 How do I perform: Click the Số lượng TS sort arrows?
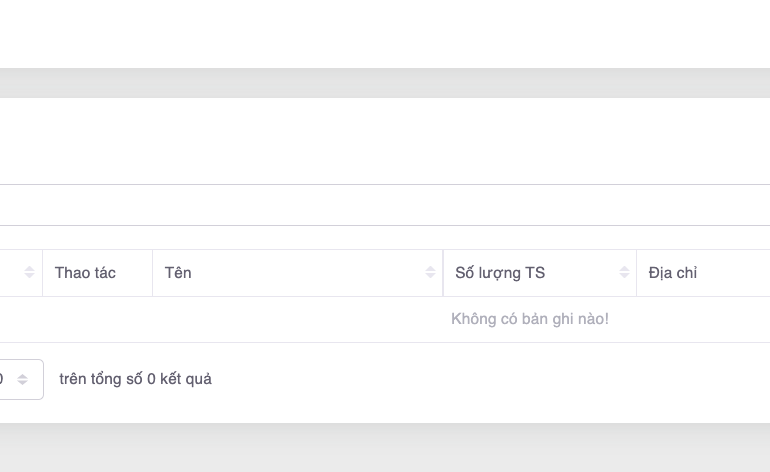click(x=624, y=273)
